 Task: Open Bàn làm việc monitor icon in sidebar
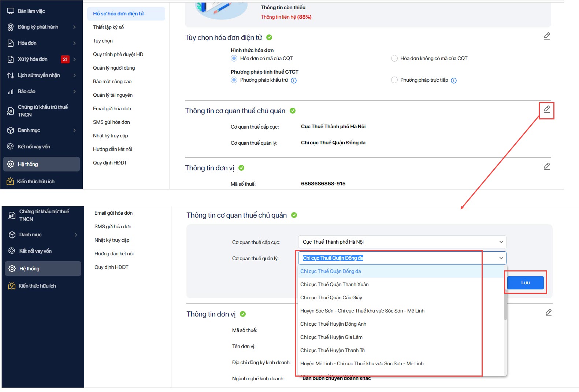click(11, 11)
